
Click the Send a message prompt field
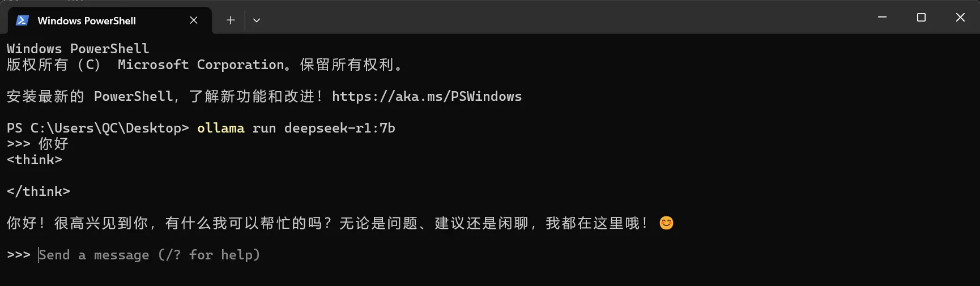click(150, 255)
